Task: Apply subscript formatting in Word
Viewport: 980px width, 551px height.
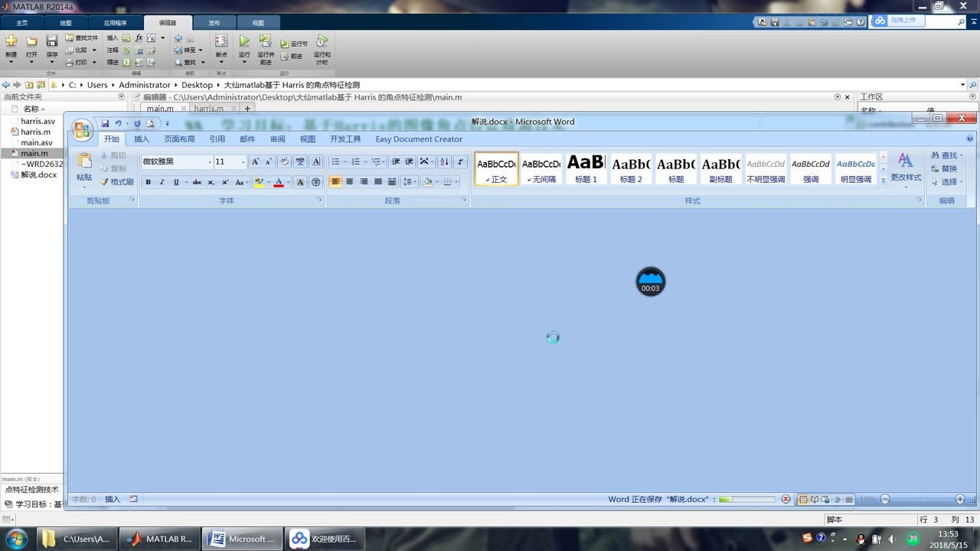Action: click(x=211, y=182)
